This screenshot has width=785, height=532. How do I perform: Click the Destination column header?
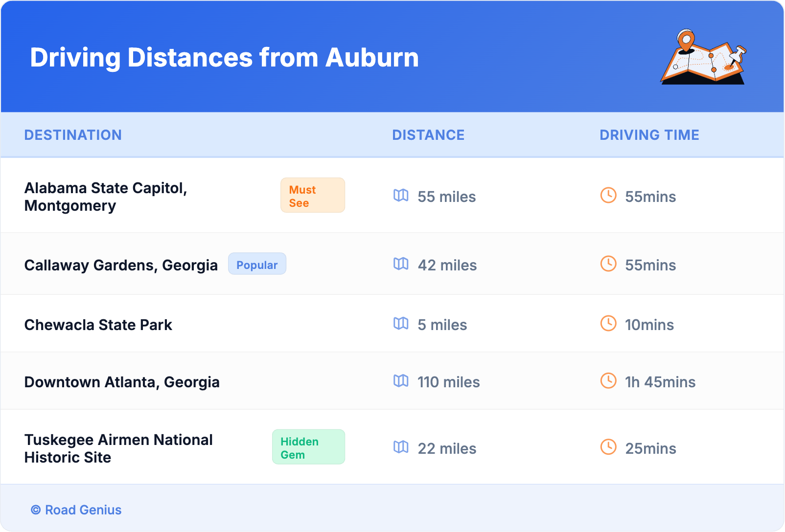coord(73,135)
